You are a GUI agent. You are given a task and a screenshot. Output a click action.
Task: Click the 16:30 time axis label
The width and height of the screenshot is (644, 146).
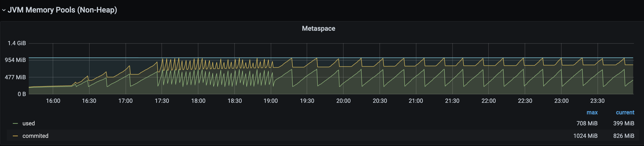coord(89,101)
